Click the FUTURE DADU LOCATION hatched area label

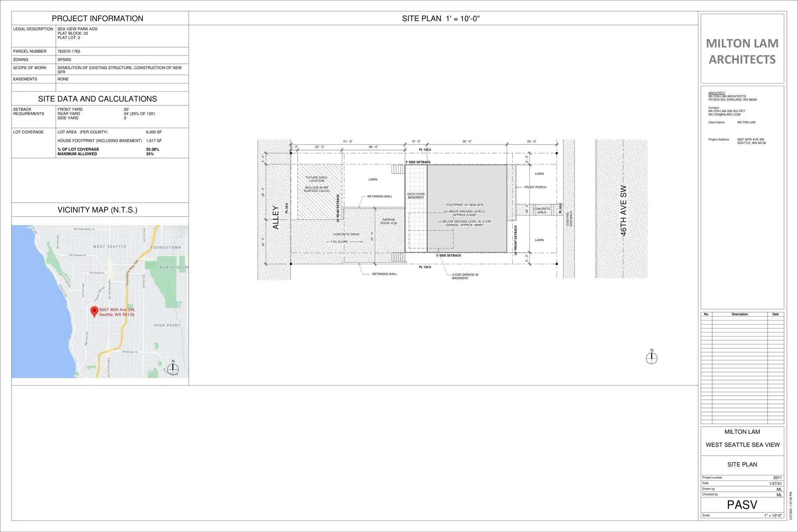pos(316,179)
